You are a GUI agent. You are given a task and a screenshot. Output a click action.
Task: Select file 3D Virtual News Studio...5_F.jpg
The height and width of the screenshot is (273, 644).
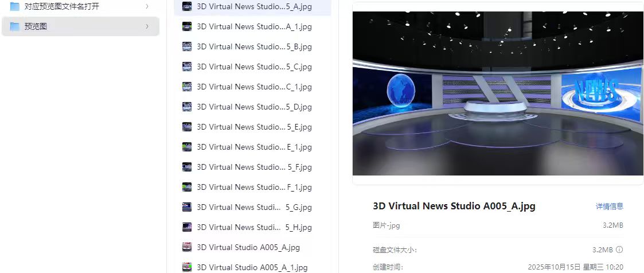[252, 167]
